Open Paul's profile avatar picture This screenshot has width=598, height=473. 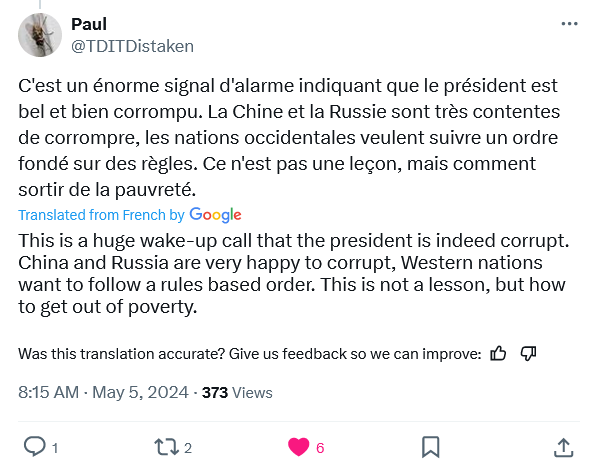[x=40, y=35]
